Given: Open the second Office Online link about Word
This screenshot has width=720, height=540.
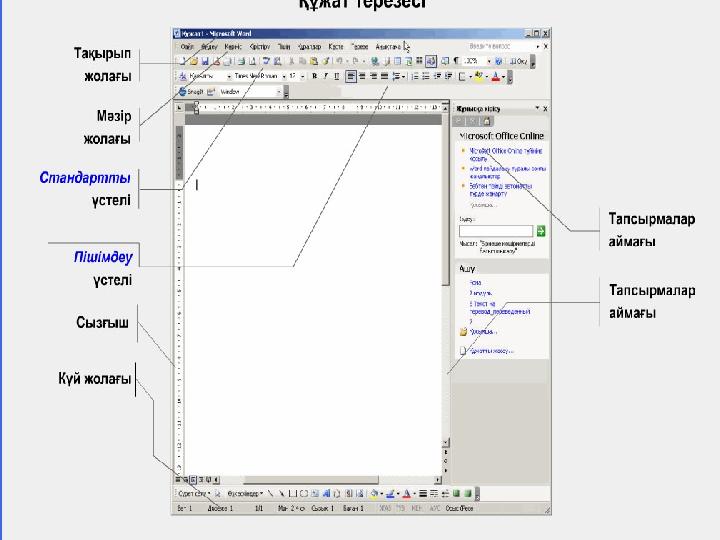Looking at the screenshot, I should point(507,172).
